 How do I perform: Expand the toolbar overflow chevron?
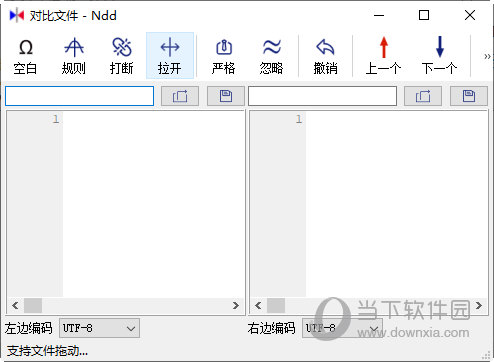tap(487, 56)
